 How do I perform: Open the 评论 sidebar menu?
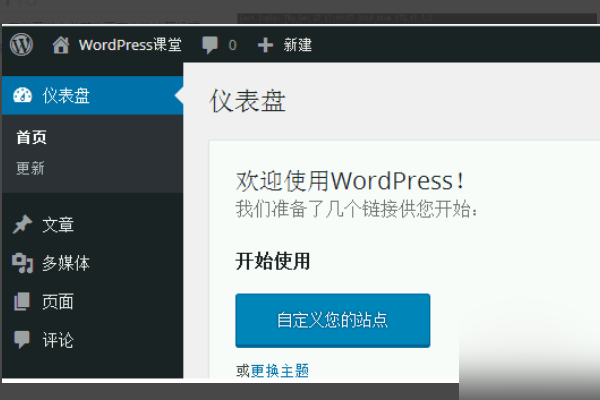pos(58,340)
